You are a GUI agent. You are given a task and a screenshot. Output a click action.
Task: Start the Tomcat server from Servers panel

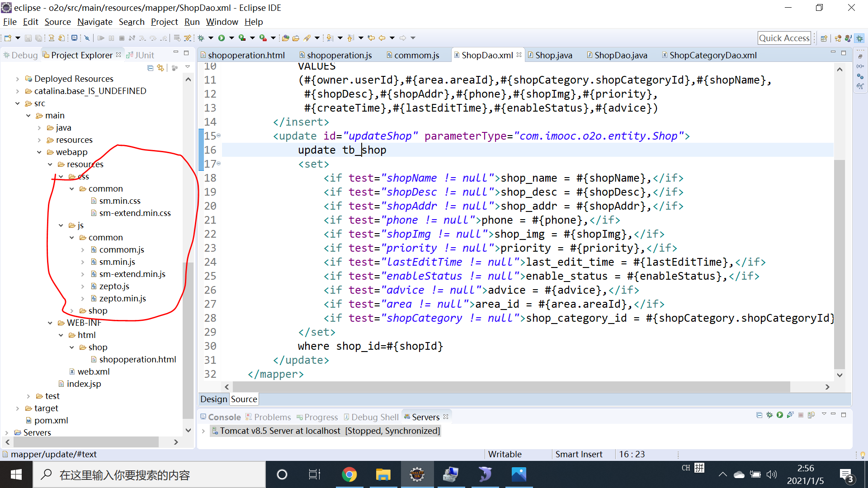pyautogui.click(x=780, y=415)
